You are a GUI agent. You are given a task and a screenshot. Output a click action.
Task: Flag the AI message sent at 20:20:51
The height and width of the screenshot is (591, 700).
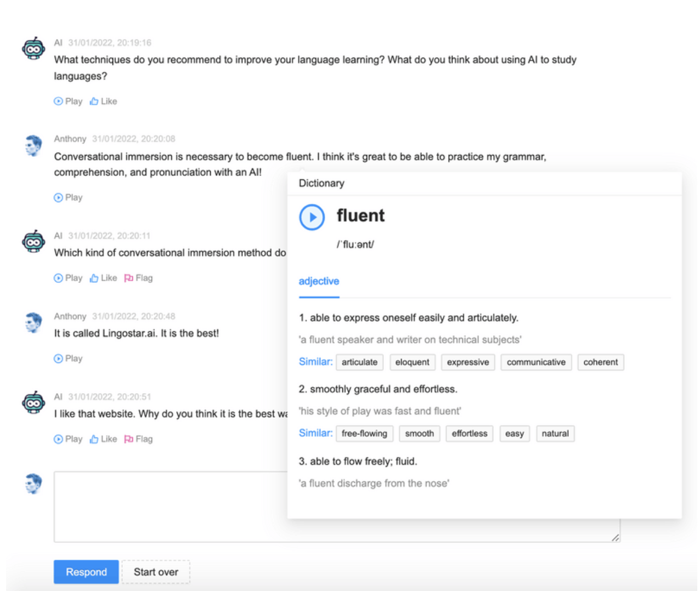(x=138, y=439)
